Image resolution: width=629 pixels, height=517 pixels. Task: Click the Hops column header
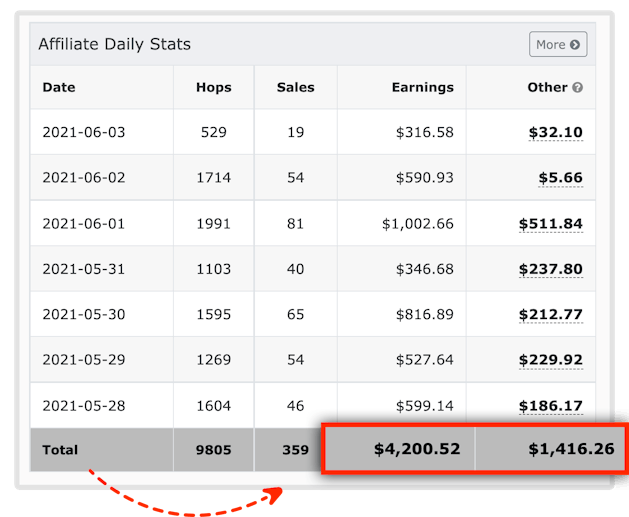click(x=214, y=88)
